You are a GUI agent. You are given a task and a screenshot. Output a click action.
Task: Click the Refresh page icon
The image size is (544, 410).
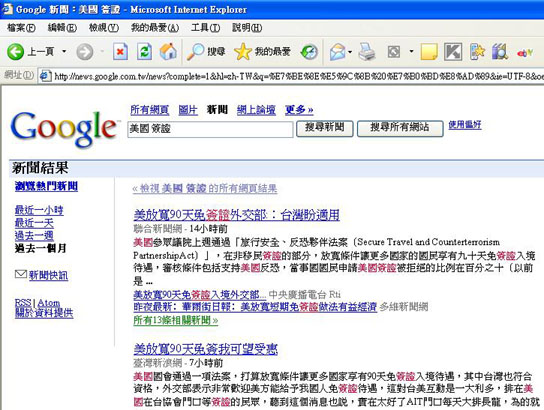tap(144, 52)
